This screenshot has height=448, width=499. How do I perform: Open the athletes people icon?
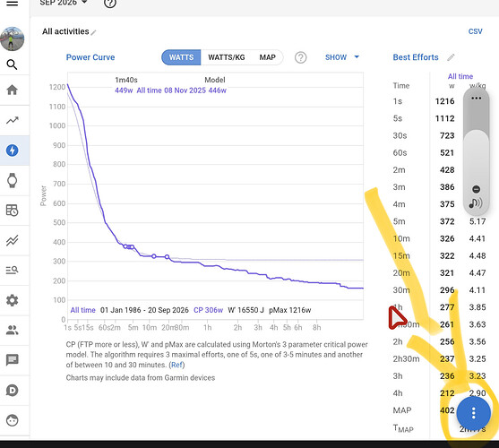point(12,331)
